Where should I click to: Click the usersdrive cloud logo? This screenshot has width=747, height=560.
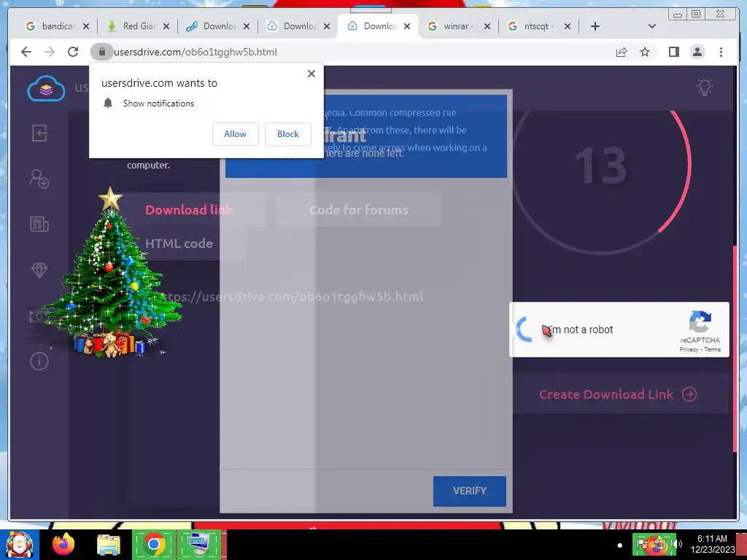pos(46,88)
